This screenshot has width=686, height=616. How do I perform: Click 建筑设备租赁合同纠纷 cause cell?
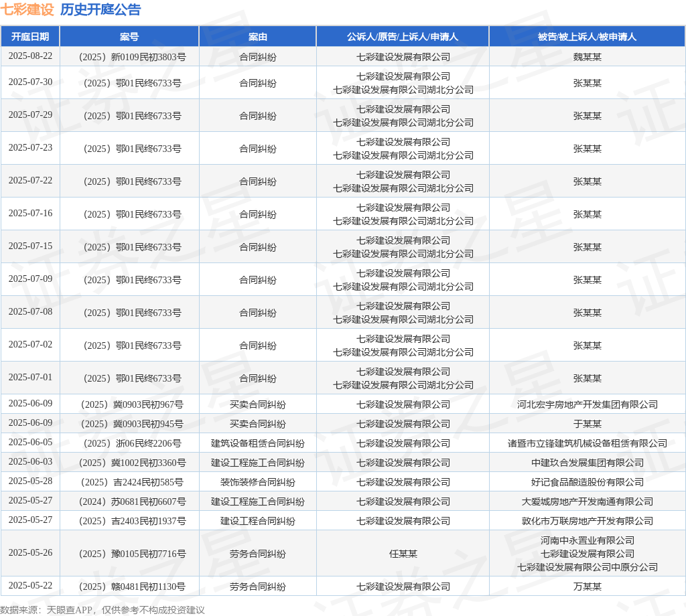tap(258, 443)
